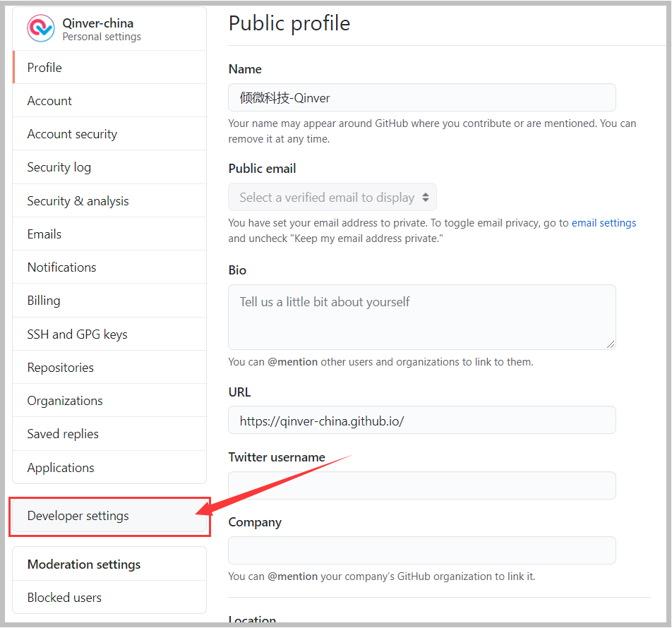Go to SSH and GPG keys
Viewport: 672px width, 628px height.
coord(77,334)
